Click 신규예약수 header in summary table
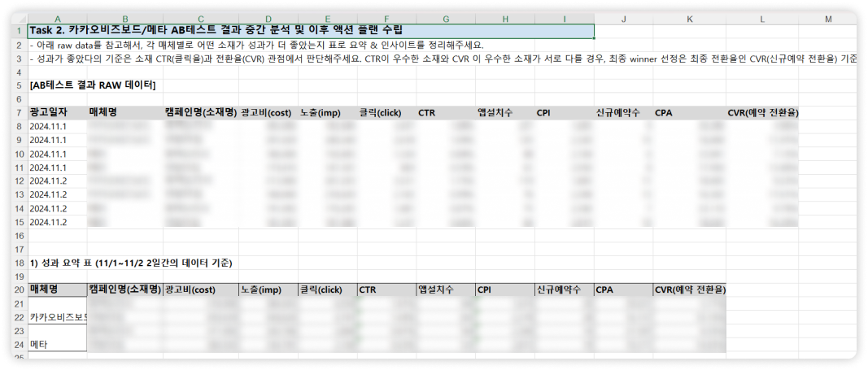868x370 pixels. pyautogui.click(x=563, y=289)
